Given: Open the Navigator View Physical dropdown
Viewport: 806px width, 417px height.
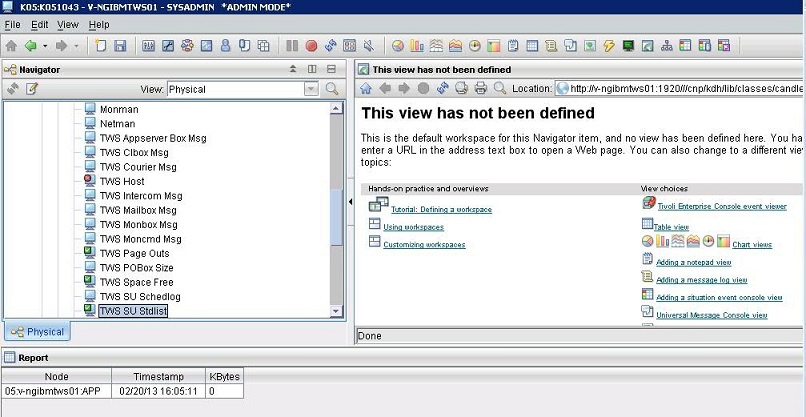Looking at the screenshot, I should coord(311,89).
